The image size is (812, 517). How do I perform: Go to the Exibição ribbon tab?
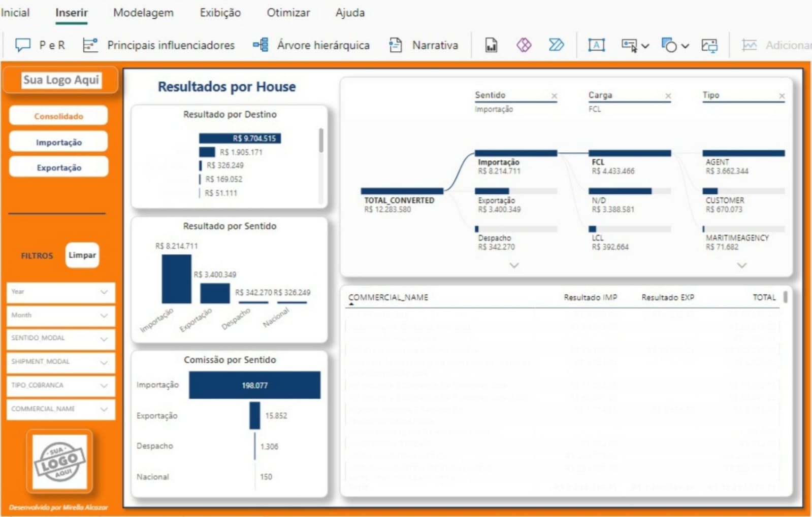point(220,13)
